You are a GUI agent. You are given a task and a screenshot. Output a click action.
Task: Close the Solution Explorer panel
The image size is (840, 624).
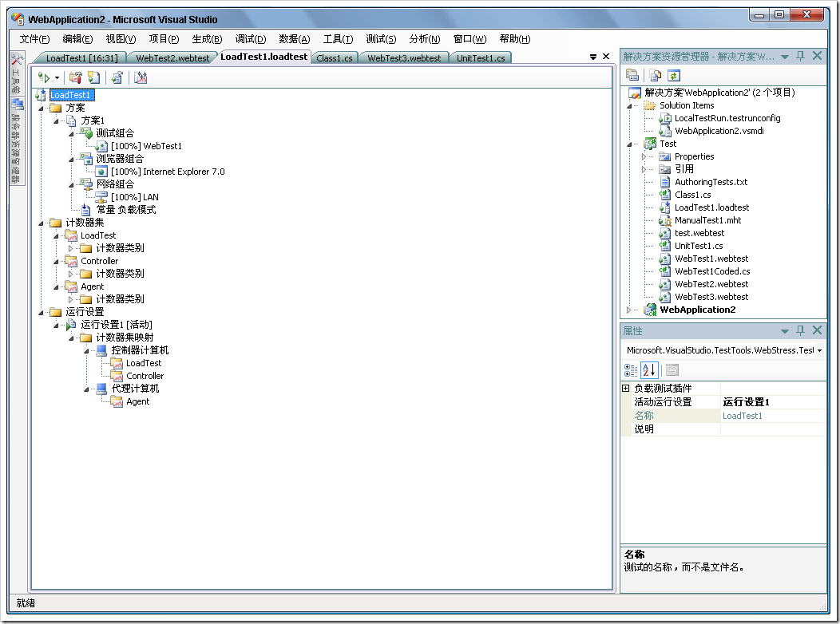[x=817, y=56]
